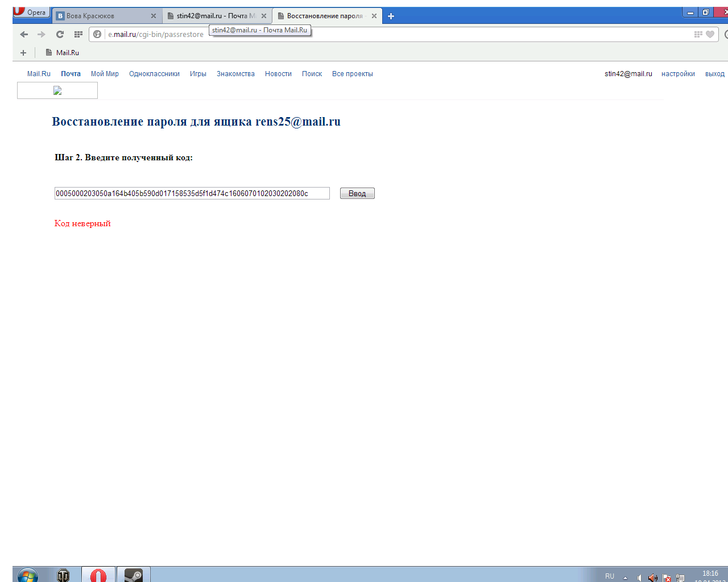Viewport: 728px width, 582px height.
Task: Open World of Tanks from the taskbar
Action: (x=63, y=575)
